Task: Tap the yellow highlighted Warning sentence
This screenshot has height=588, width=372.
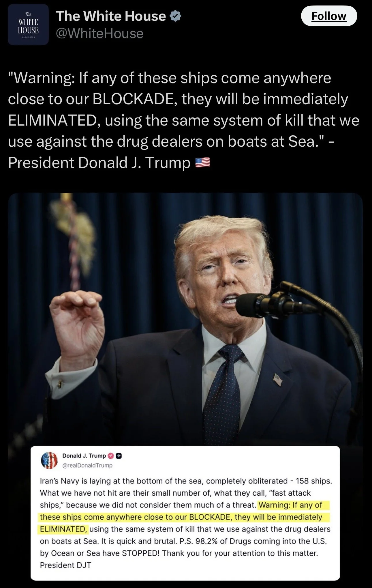Action: 183,517
